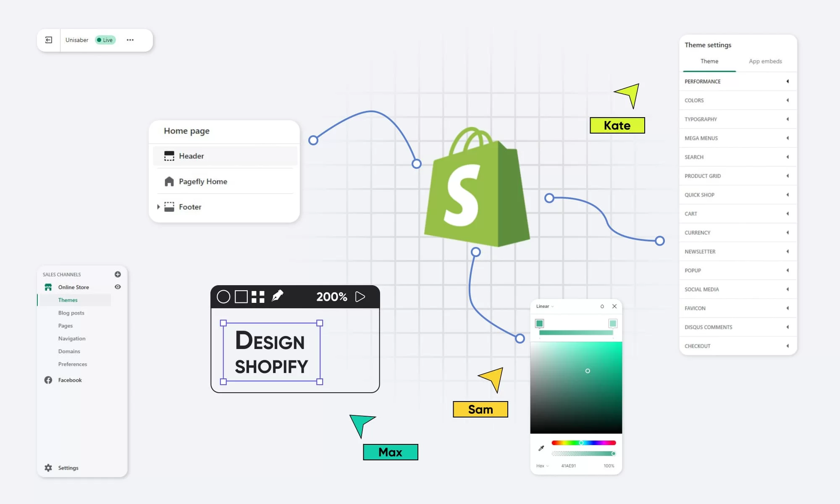This screenshot has width=840, height=504.
Task: Click the Online Store sidebar icon
Action: [x=48, y=287]
